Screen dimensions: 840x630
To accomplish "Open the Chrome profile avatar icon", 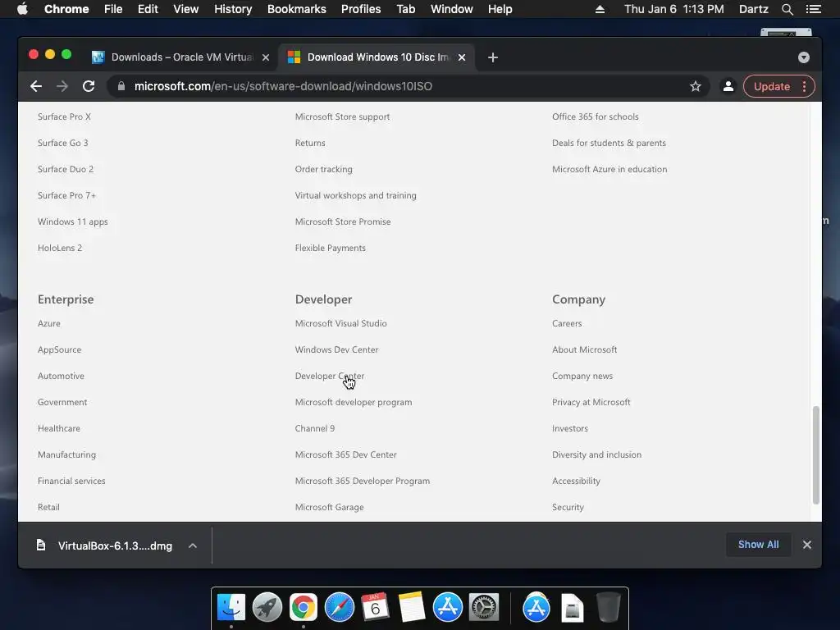I will click(x=728, y=86).
